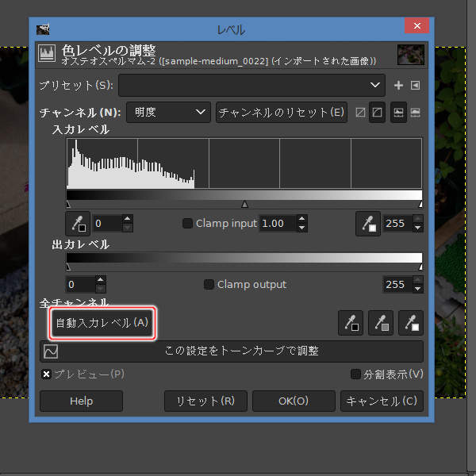Click チャンネルのリセット(E) button

[282, 113]
